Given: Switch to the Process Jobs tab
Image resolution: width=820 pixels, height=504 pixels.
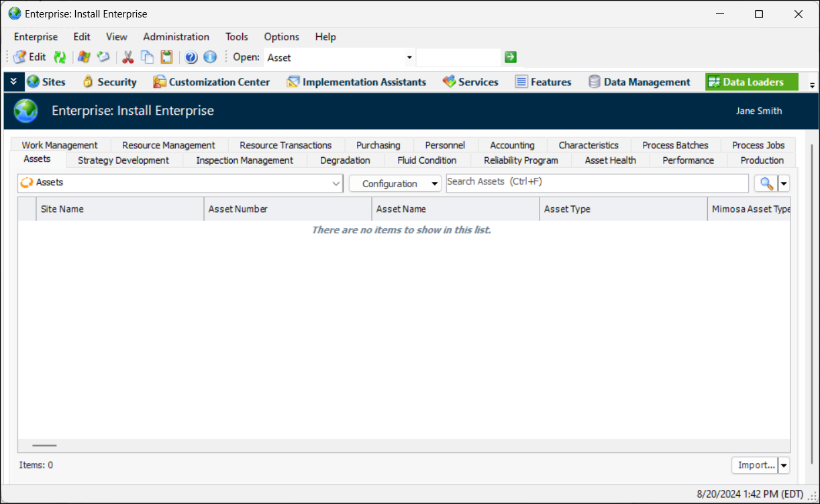Looking at the screenshot, I should pyautogui.click(x=758, y=145).
